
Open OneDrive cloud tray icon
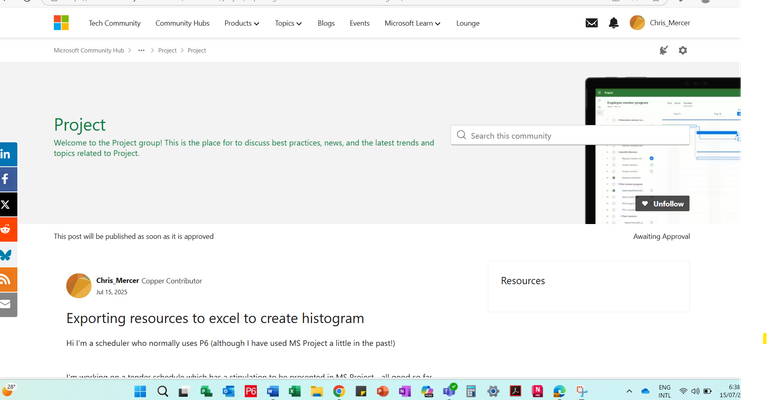645,391
